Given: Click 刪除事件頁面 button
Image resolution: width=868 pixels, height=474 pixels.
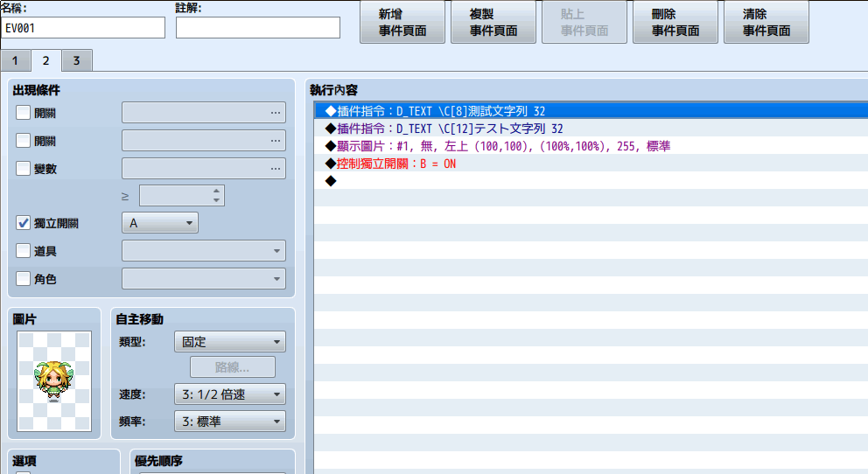Looking at the screenshot, I should [675, 22].
